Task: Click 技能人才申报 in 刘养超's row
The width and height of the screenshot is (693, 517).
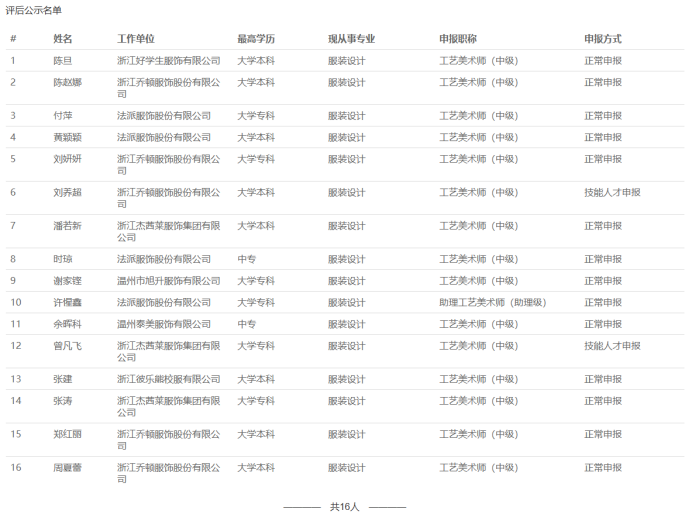Action: click(612, 192)
